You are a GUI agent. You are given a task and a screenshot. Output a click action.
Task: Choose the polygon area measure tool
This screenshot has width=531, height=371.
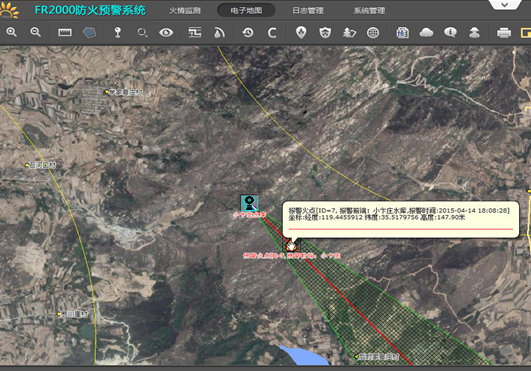[89, 32]
